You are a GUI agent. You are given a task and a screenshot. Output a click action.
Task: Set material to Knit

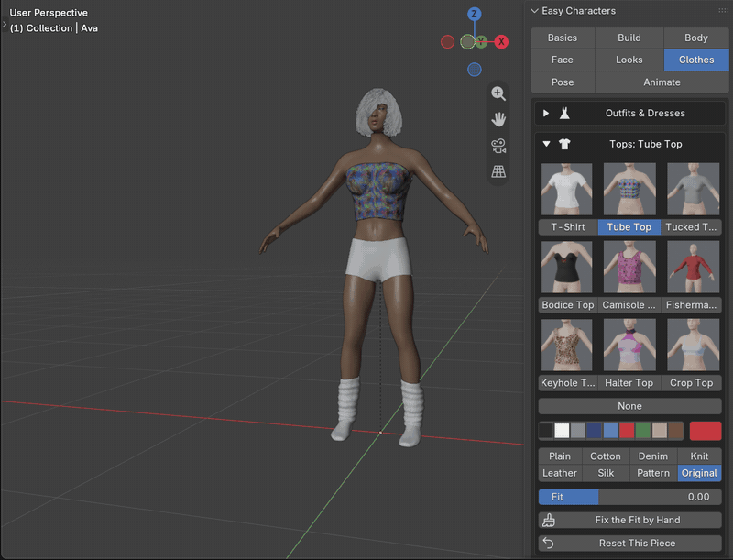699,456
